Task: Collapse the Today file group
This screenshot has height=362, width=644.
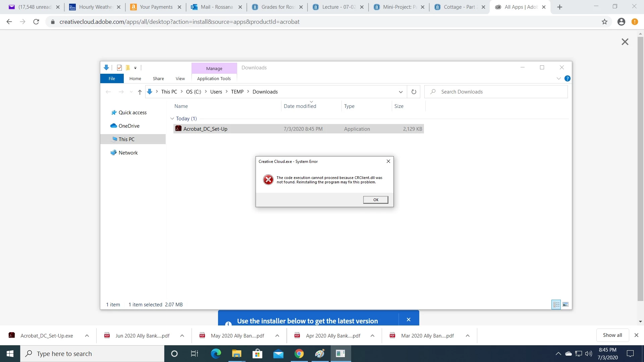Action: click(172, 119)
